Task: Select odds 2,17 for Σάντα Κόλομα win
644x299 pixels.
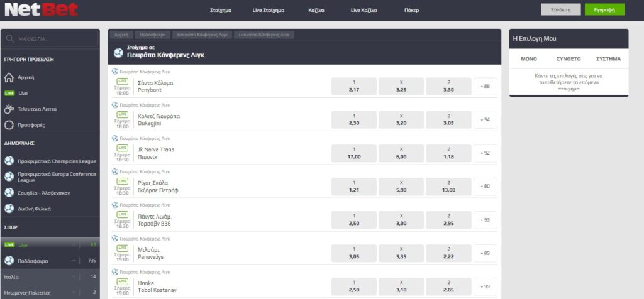Action: pyautogui.click(x=353, y=86)
